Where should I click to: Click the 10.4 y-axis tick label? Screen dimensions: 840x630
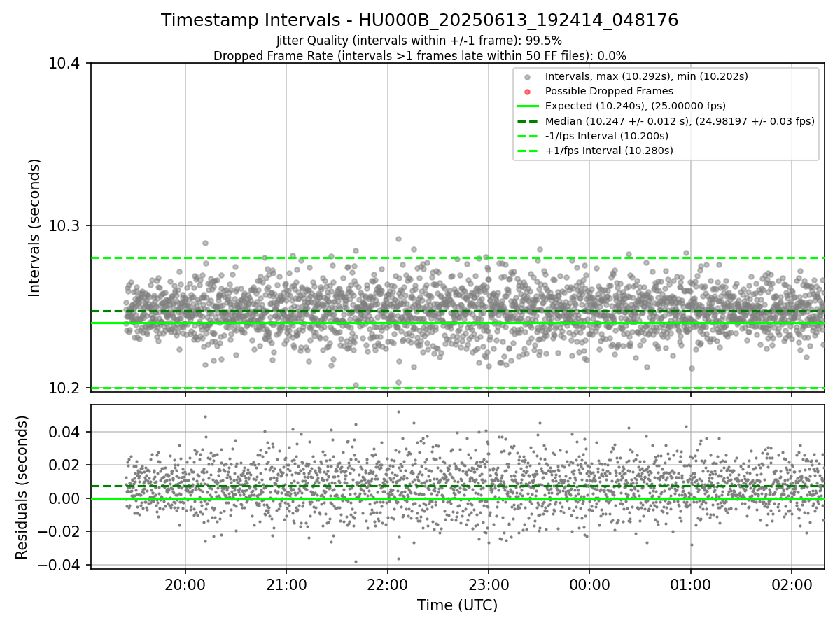click(x=66, y=64)
